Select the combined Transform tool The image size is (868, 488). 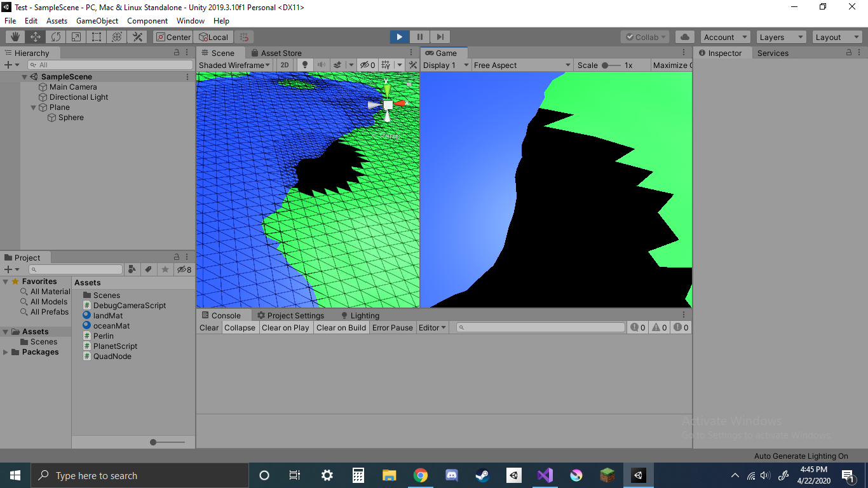click(x=117, y=37)
